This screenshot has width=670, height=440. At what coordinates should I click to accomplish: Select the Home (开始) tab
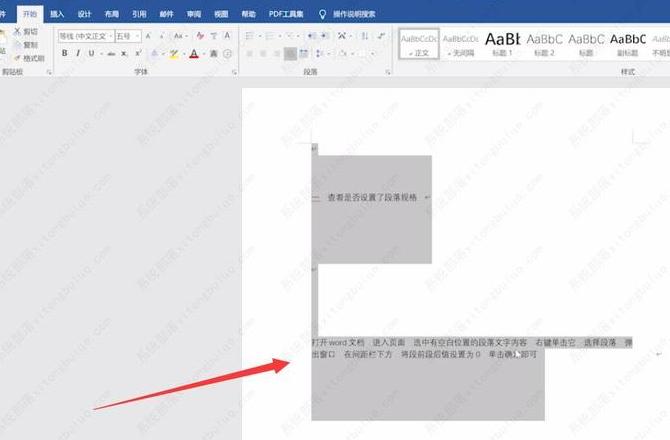[x=29, y=14]
